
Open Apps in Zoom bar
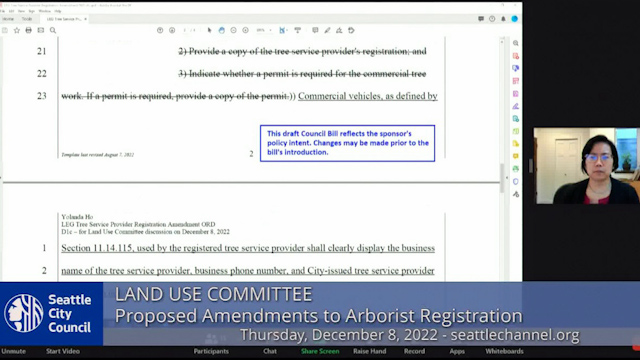point(457,351)
